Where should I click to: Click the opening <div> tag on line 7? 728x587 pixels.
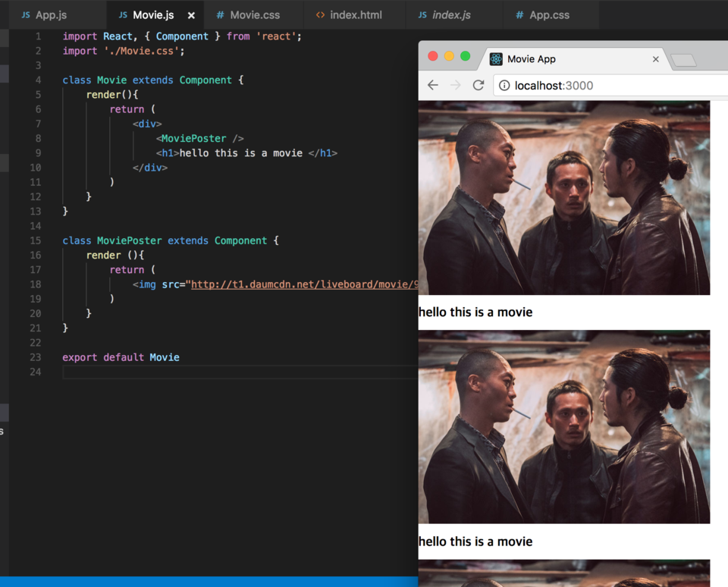[x=147, y=124]
